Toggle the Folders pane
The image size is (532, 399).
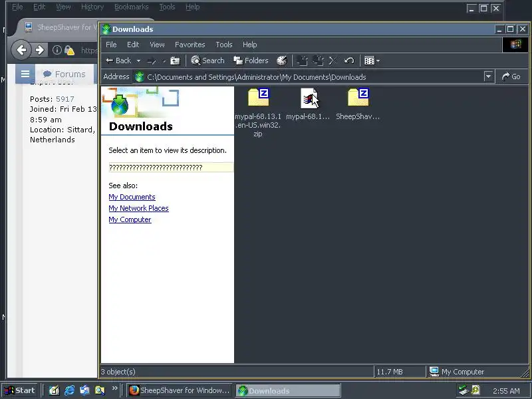pyautogui.click(x=251, y=61)
